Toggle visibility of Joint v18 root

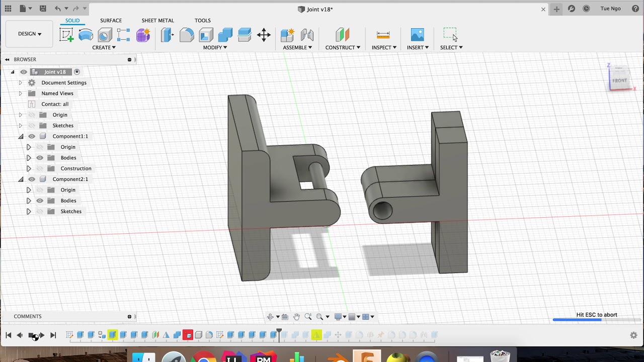pyautogui.click(x=24, y=72)
